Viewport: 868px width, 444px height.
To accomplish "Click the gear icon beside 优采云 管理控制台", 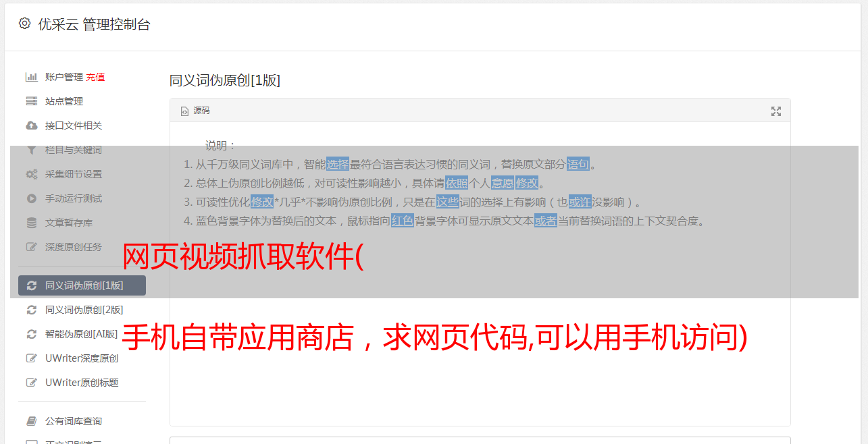I will 24,24.
